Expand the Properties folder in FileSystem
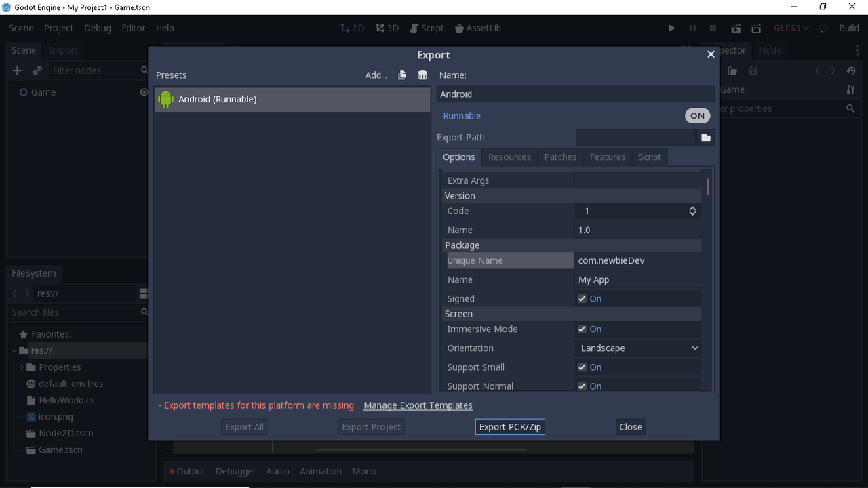868x488 pixels. pyautogui.click(x=22, y=367)
